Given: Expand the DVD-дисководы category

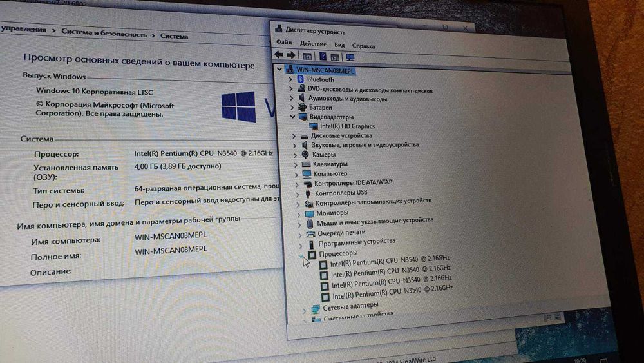Looking at the screenshot, I should (x=291, y=88).
